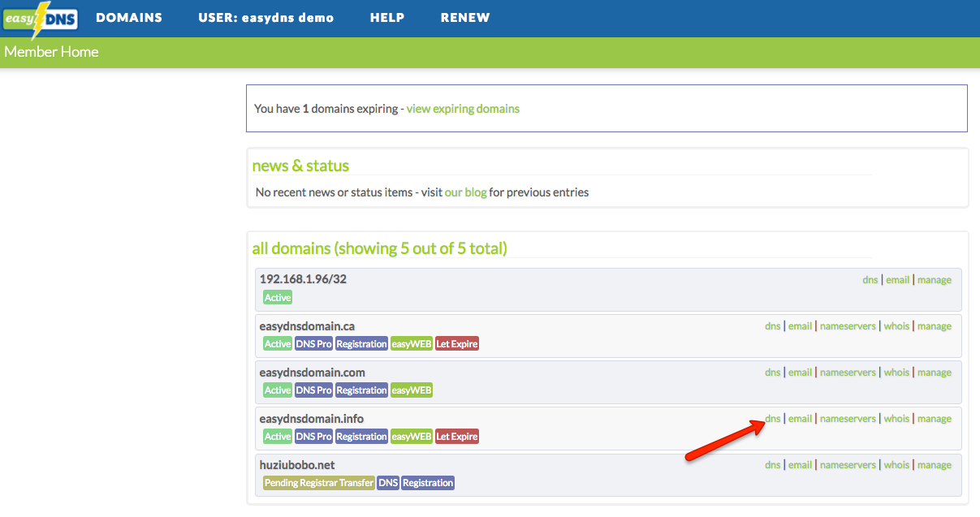Click the huziubobo.net domain name

point(297,465)
